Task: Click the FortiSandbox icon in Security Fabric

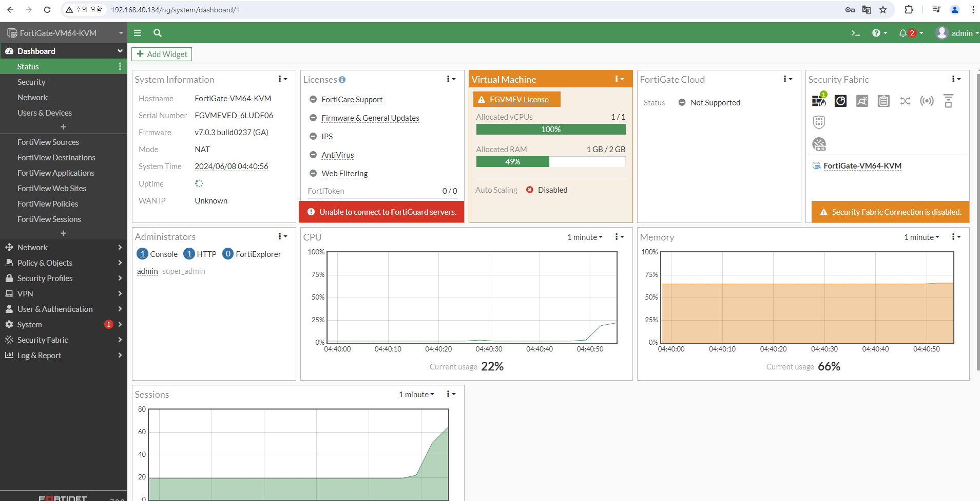Action: coord(862,101)
